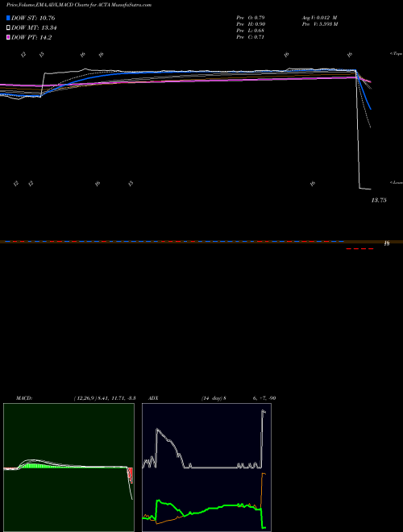Viewport: 403px width, 532px height.
Task: Click the chart title mentioning MunafaSutra.com
Action: [x=79, y=5]
